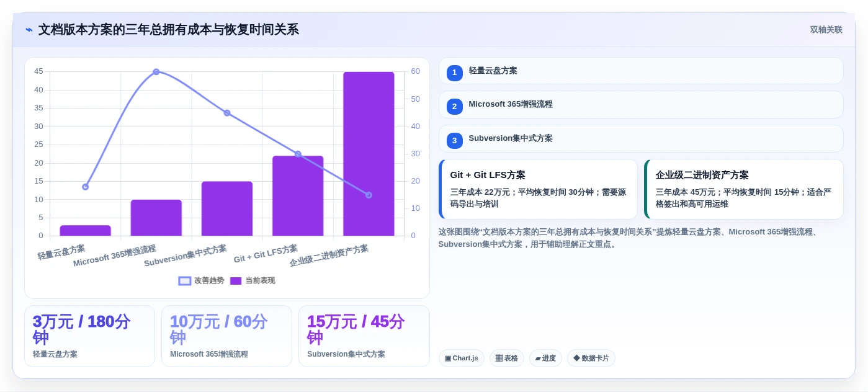Click the Chart.js tag

pos(461,358)
